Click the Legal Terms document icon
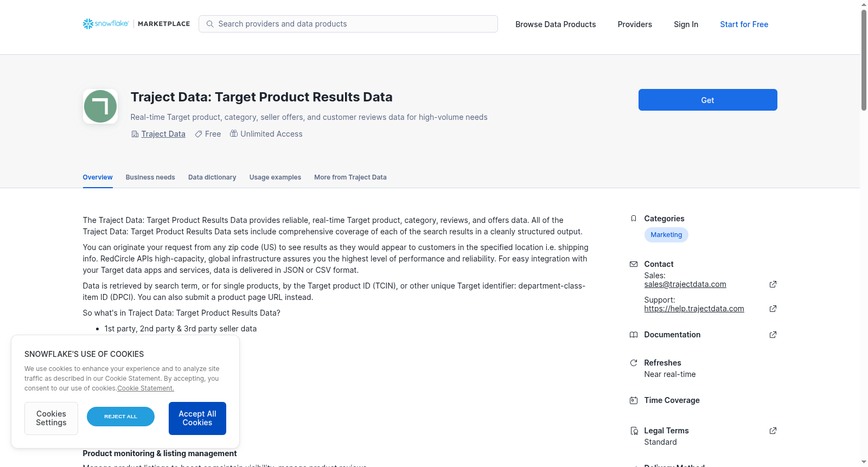Screen dimensions: 868x467 pyautogui.click(x=634, y=431)
